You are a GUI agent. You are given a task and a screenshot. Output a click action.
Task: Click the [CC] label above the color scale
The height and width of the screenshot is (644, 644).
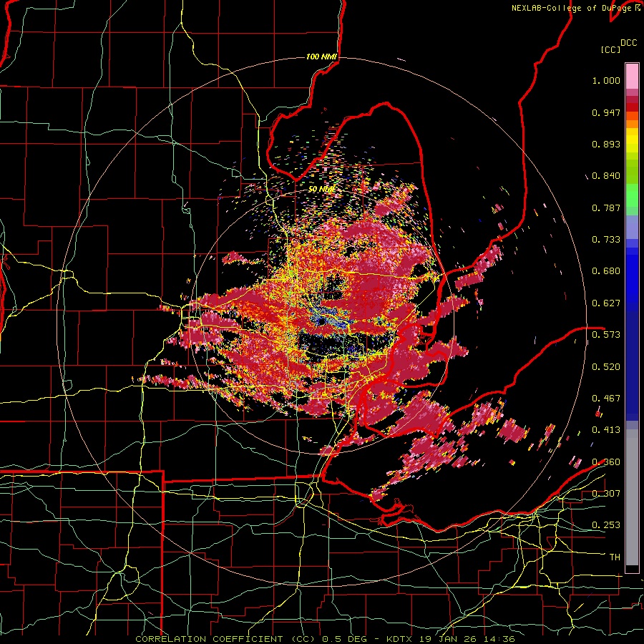coord(611,49)
